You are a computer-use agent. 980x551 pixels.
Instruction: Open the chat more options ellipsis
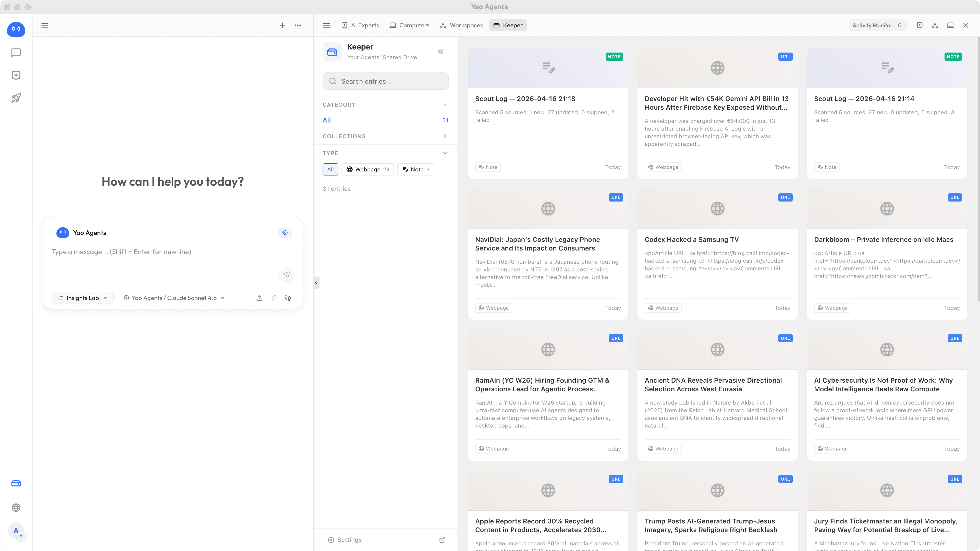coord(298,25)
